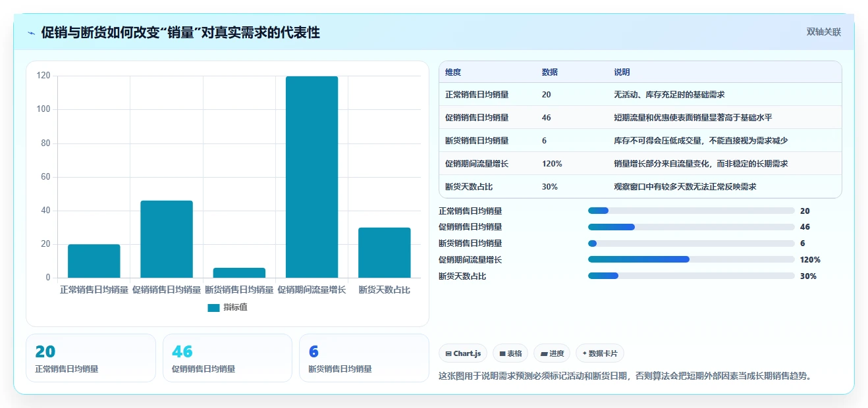Click the 断货天数占比 progress bar
This screenshot has height=408, width=868.
pos(692,276)
